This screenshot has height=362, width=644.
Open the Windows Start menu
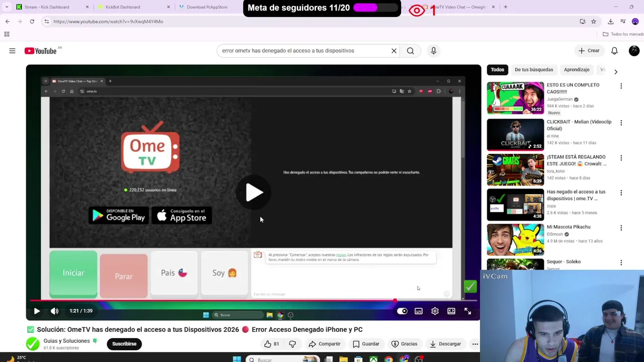[x=236, y=359]
